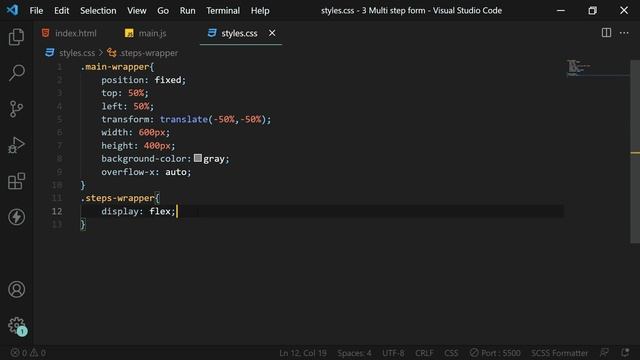Open the editor More Actions menu
The image size is (640, 360).
(x=624, y=33)
